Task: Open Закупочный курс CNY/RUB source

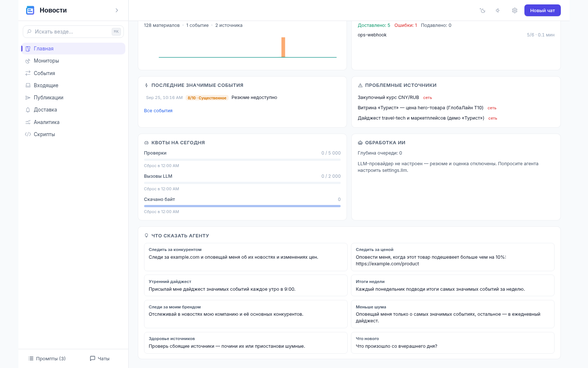Action: [388, 98]
